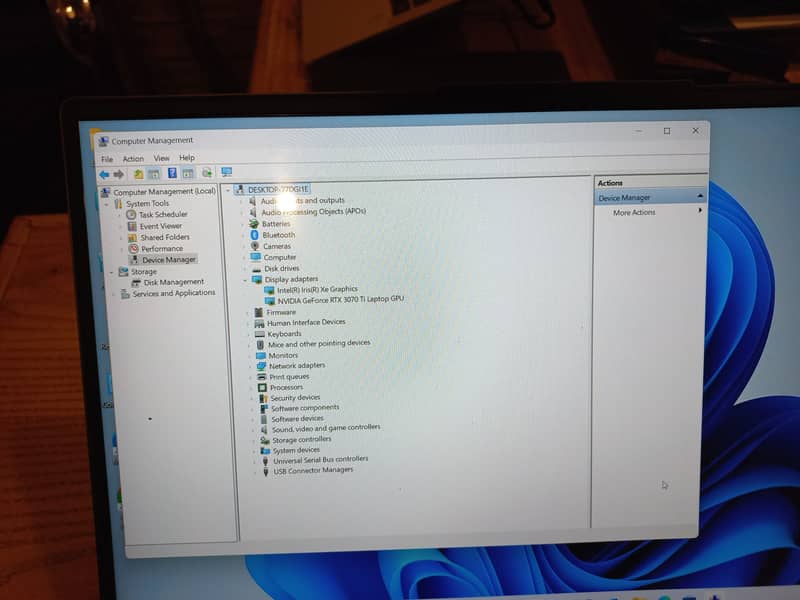Image resolution: width=800 pixels, height=600 pixels.
Task: Select Universal Serial Bus controllers
Action: click(x=320, y=460)
